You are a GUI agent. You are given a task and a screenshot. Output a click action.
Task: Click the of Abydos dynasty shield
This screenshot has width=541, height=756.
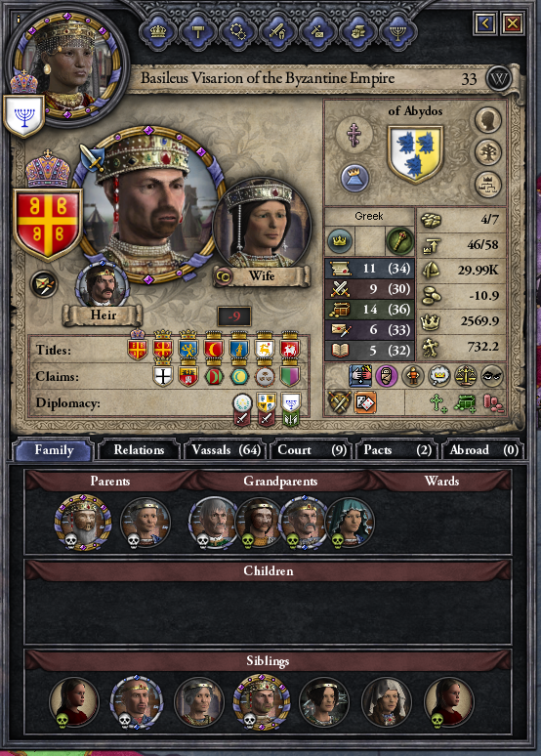(415, 154)
